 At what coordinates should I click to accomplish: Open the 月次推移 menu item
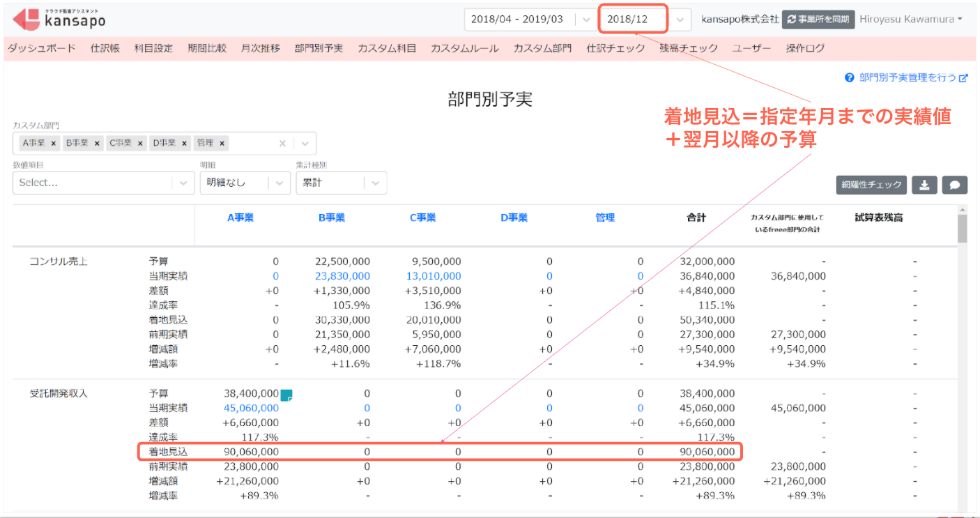coord(261,48)
